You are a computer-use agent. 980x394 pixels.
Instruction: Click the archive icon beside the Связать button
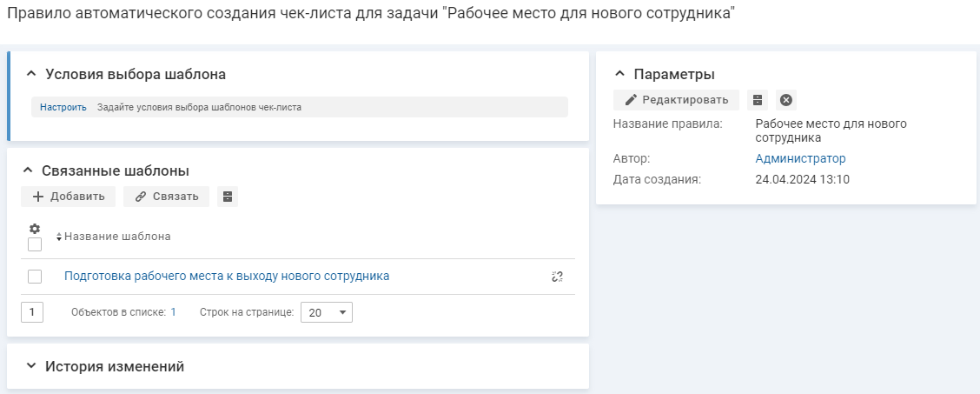[x=227, y=197]
